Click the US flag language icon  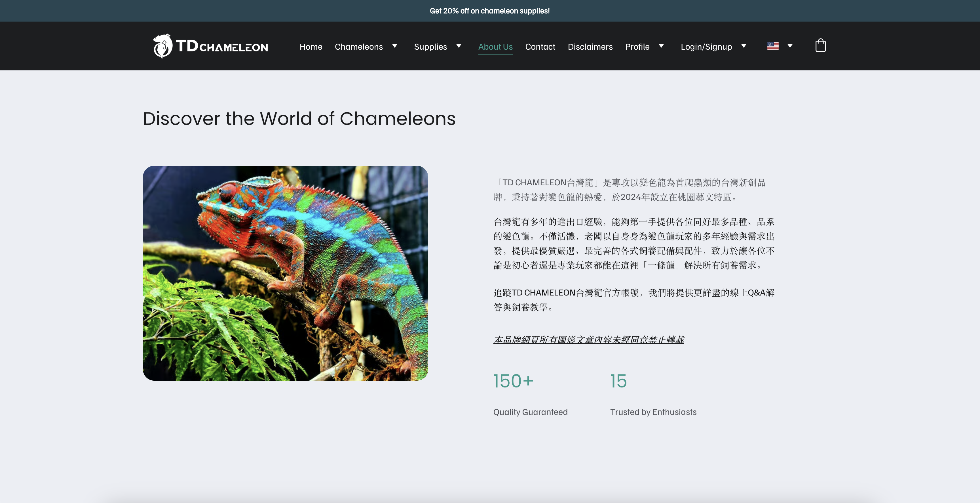click(x=773, y=46)
